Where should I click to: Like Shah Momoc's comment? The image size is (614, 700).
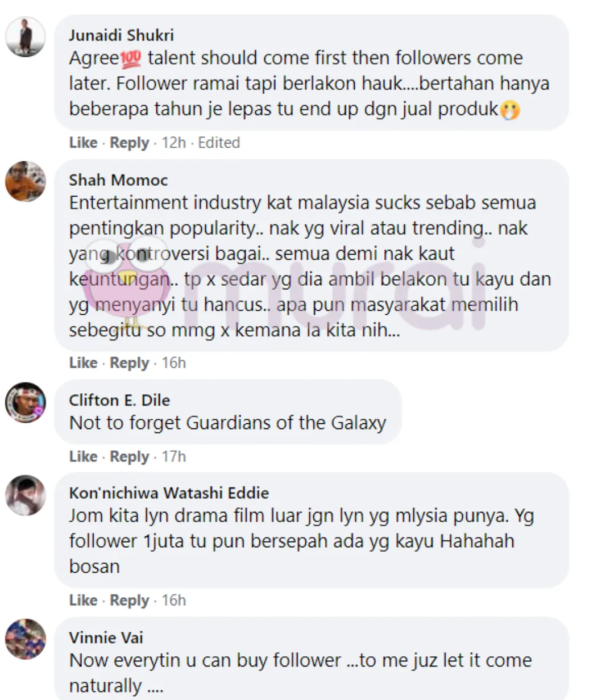83,363
